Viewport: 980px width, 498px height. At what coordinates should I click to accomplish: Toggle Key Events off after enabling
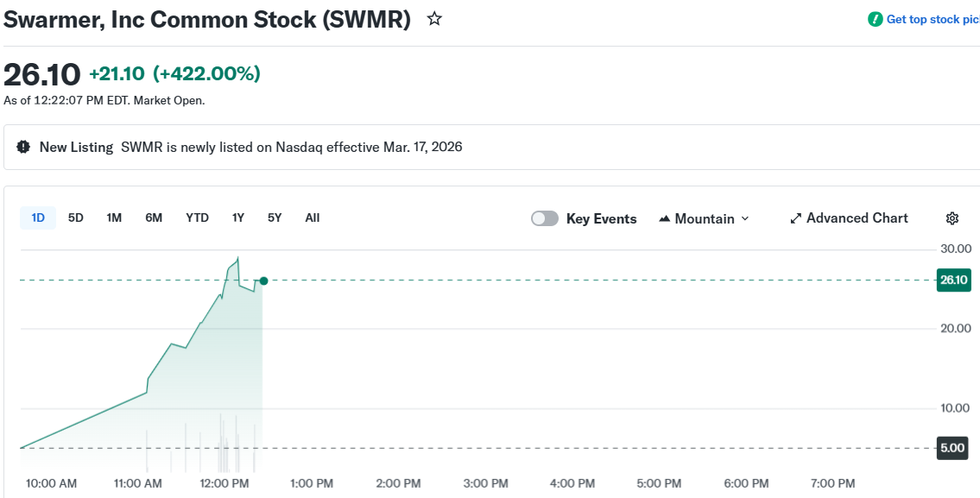click(x=545, y=218)
